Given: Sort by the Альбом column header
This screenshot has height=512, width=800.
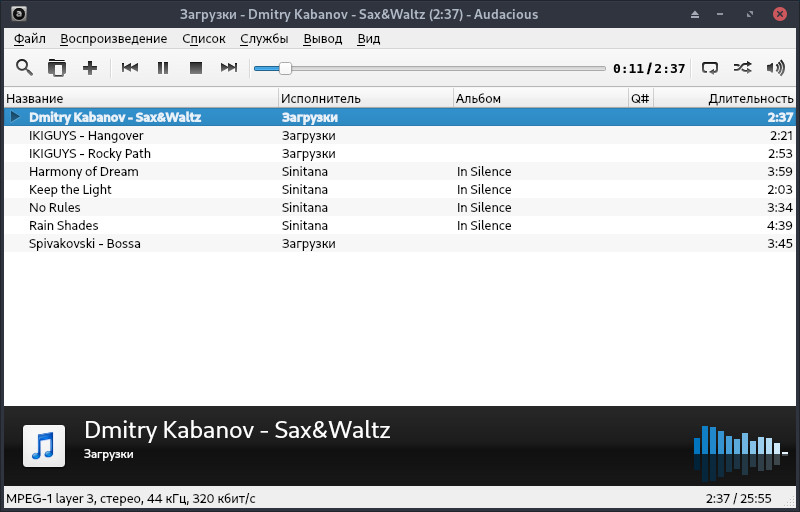Looking at the screenshot, I should click(541, 98).
